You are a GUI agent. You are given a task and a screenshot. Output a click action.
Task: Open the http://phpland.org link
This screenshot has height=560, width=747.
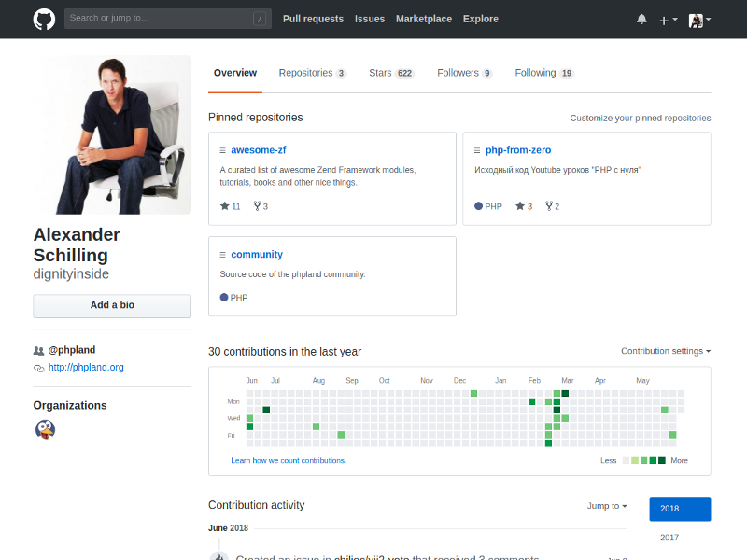[x=86, y=367]
